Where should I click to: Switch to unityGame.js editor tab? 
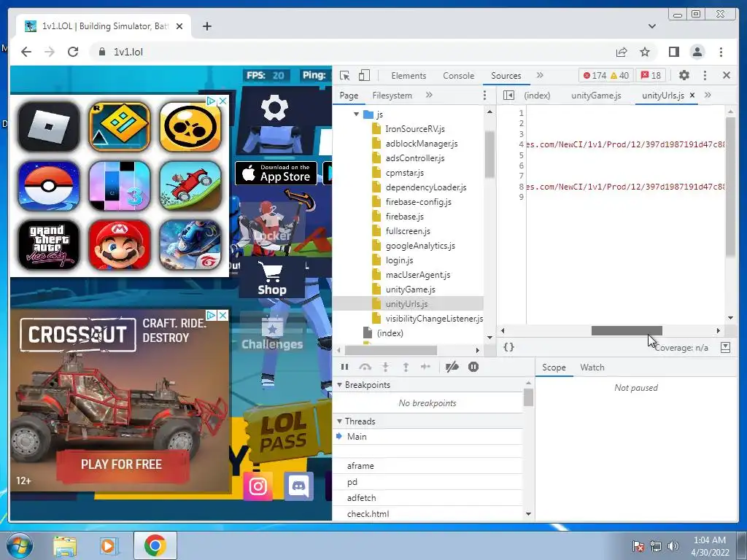[596, 96]
